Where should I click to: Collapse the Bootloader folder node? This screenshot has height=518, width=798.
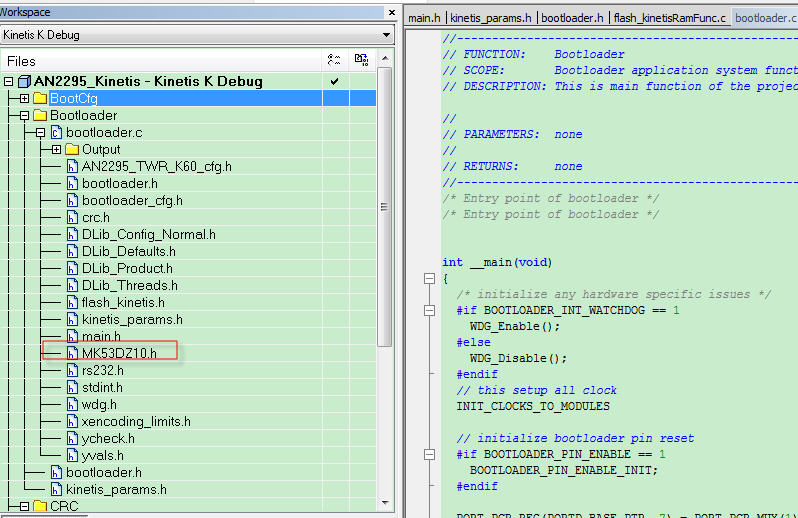[x=24, y=116]
